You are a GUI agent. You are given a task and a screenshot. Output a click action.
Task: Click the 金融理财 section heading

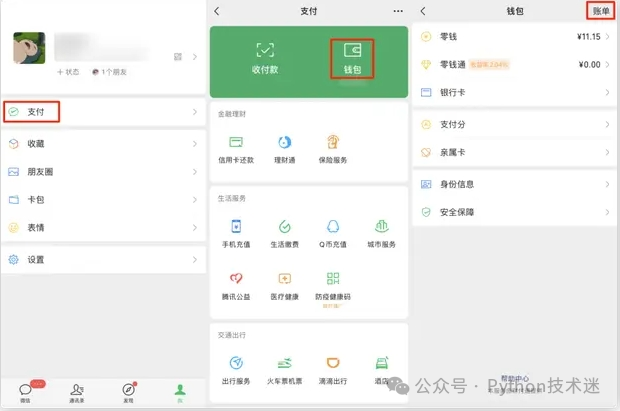click(232, 114)
